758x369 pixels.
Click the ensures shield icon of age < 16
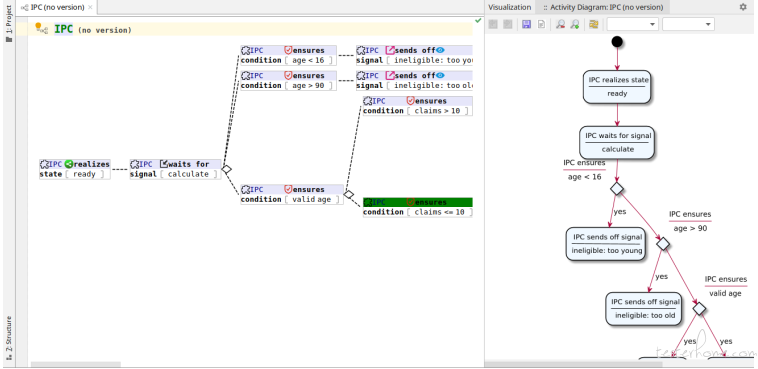[288, 50]
